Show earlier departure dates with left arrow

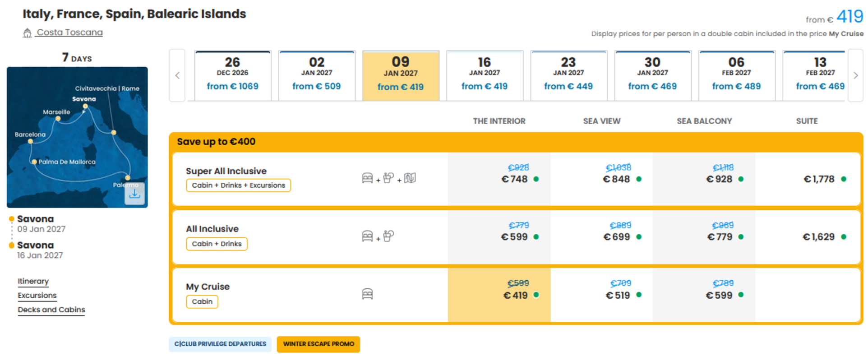177,75
